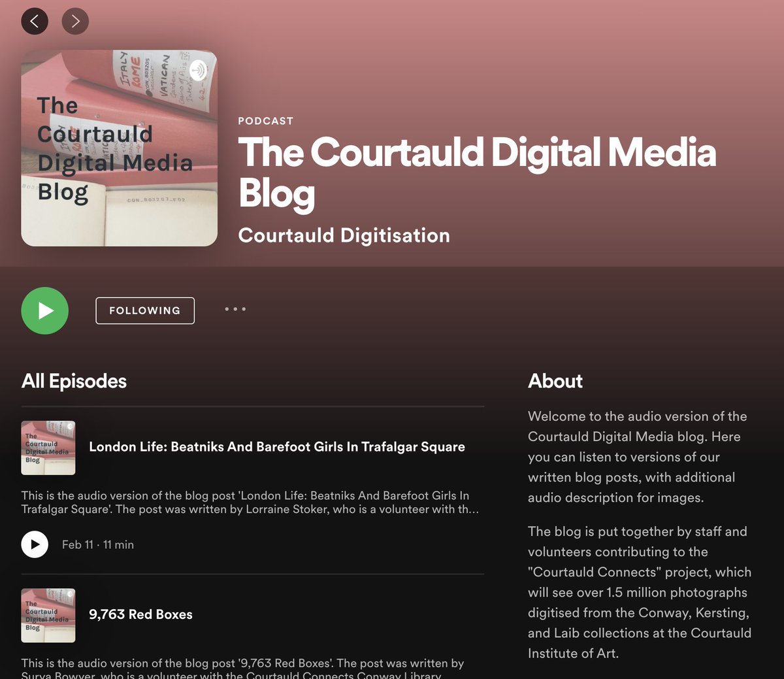Click the 'Welcome to the audio version' About paragraph
This screenshot has width=784, height=679.
637,457
